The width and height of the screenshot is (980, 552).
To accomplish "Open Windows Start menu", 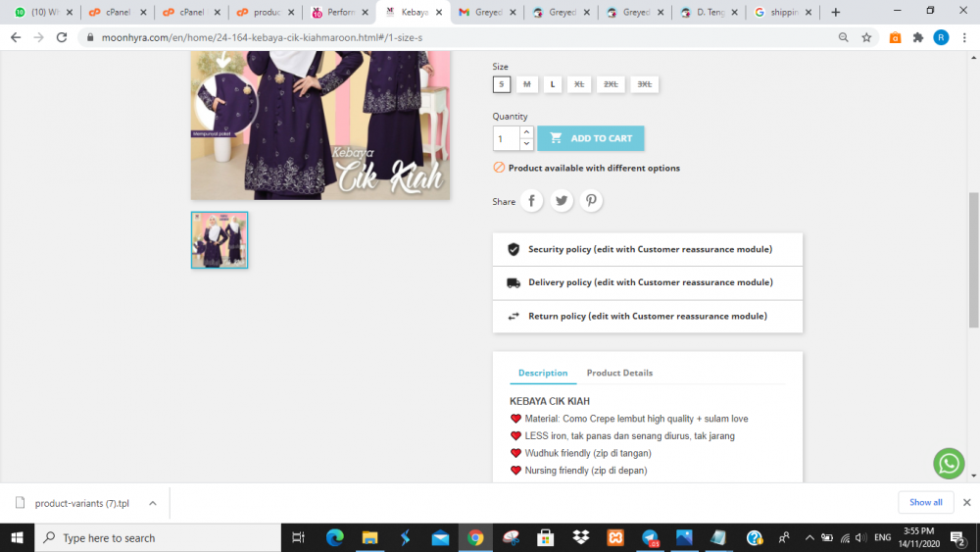I will click(x=17, y=537).
